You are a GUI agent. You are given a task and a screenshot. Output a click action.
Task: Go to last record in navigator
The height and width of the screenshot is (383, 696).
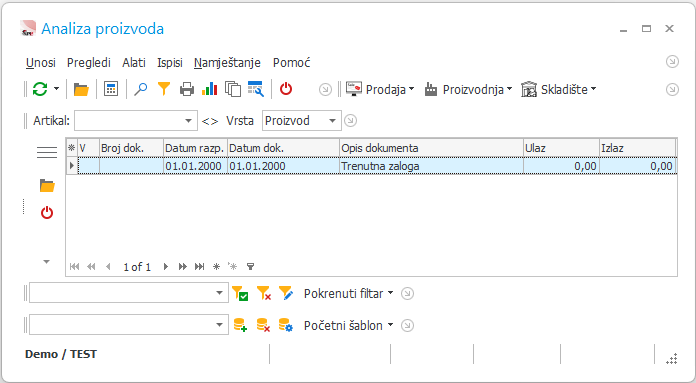199,266
